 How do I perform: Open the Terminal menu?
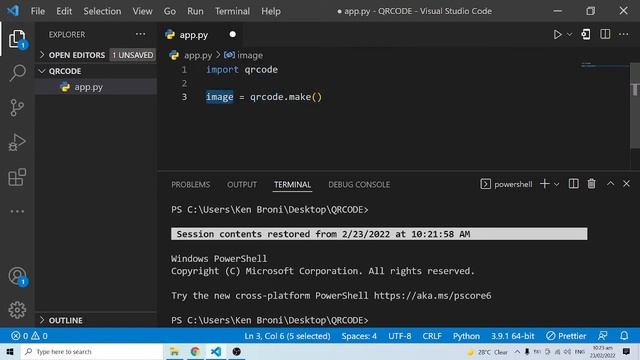(x=232, y=11)
